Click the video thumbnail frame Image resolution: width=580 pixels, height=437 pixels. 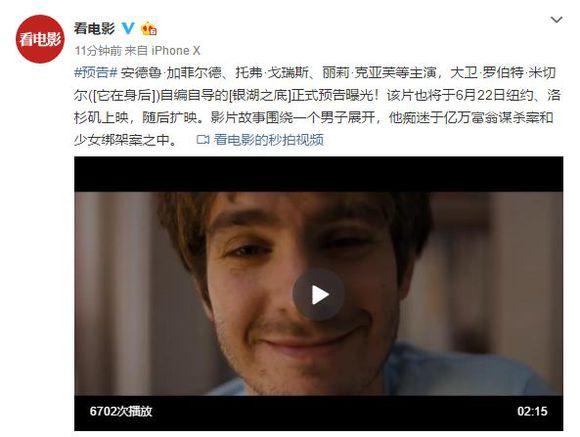pyautogui.click(x=319, y=293)
